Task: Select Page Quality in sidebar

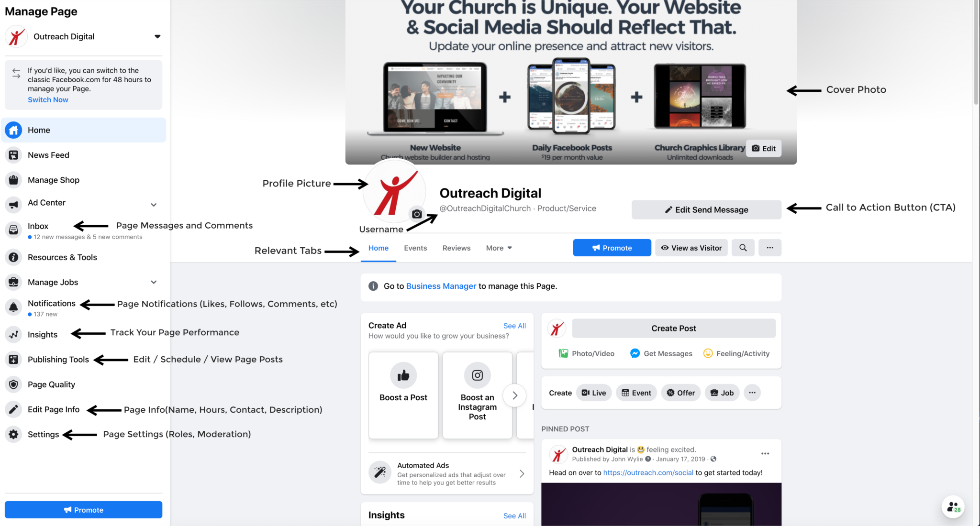Action: coord(84,384)
